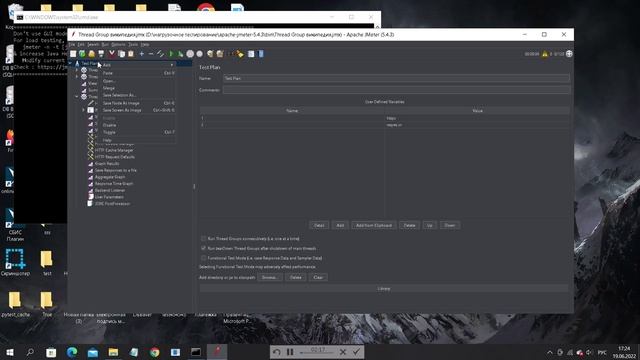Open the Add submenu arrow in context menu

coord(172,65)
